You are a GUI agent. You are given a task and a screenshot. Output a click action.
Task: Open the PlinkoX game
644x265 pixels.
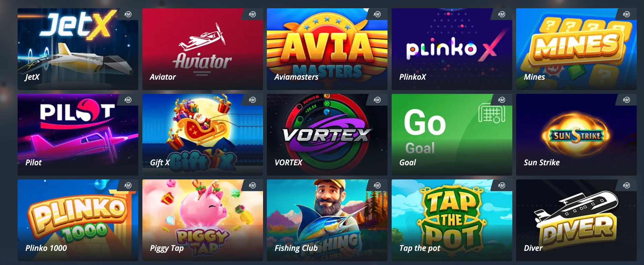[x=452, y=49]
